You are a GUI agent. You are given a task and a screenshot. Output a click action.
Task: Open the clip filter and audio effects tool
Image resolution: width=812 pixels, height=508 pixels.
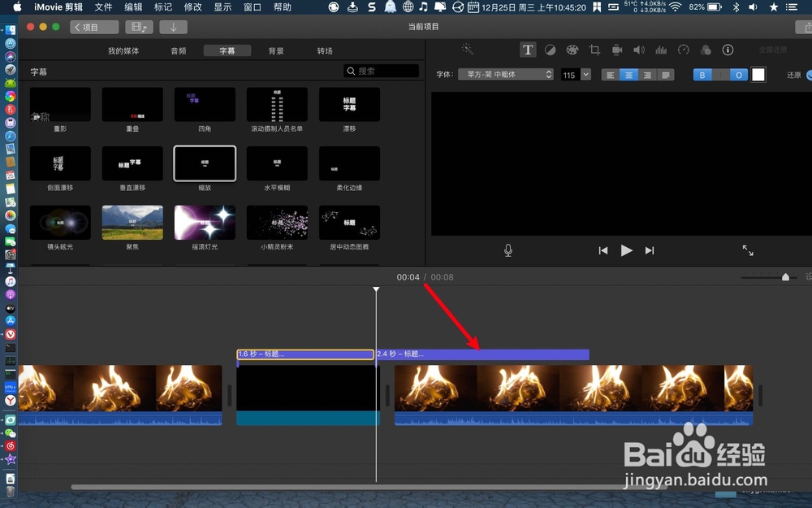[x=706, y=50]
